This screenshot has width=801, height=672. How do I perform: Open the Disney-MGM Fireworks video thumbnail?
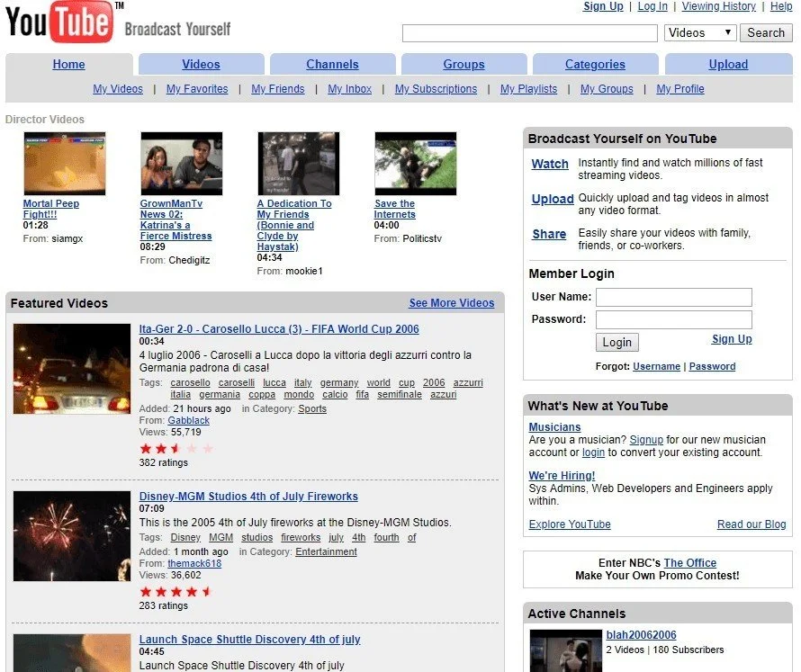point(72,536)
